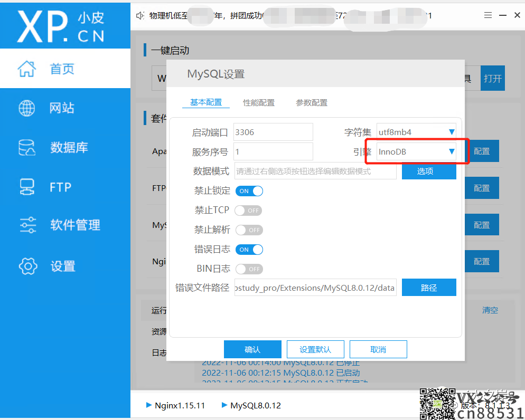The height and width of the screenshot is (420, 525).
Task: Click 配置 button in Nginx row
Action: [482, 261]
